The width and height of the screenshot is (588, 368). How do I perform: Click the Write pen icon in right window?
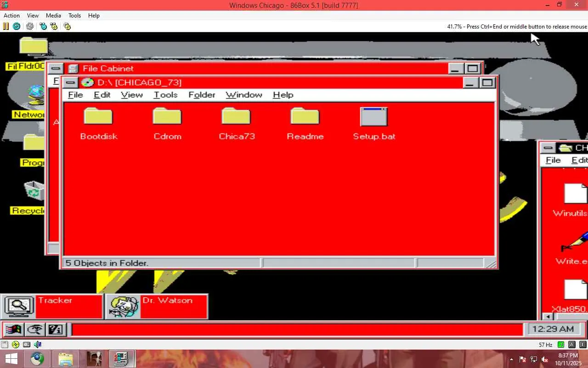(x=574, y=242)
